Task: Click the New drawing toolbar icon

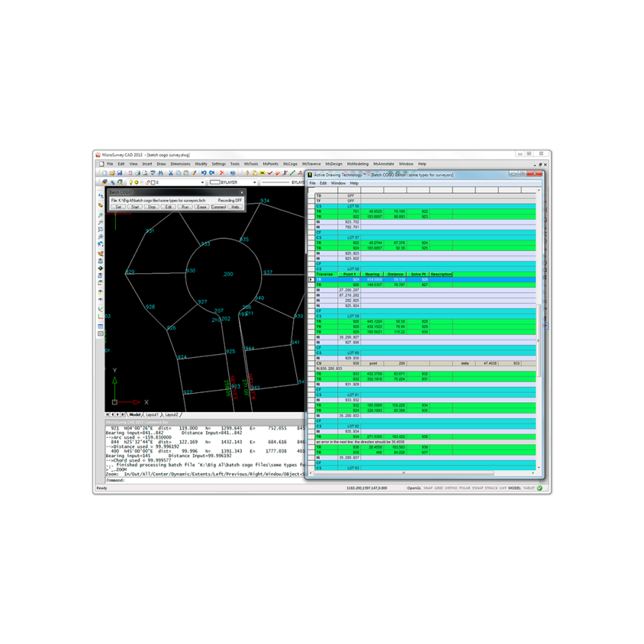Action: click(104, 173)
